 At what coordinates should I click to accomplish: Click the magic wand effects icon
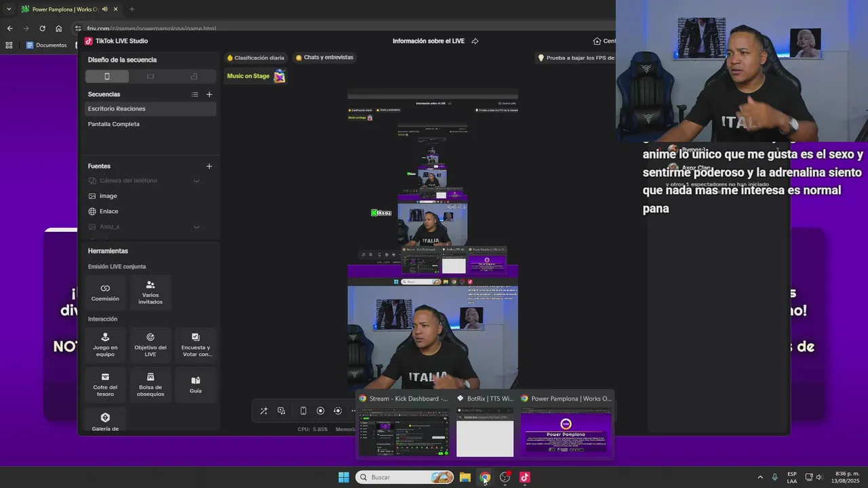pos(264,411)
